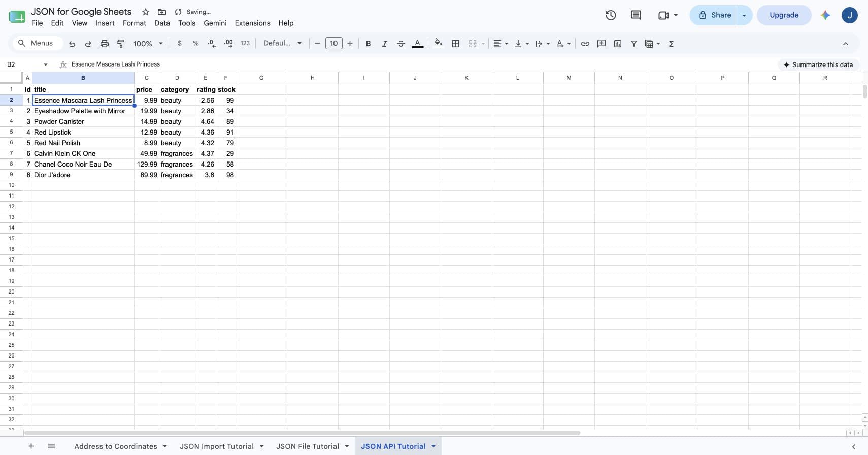Image resolution: width=868 pixels, height=455 pixels.
Task: Open horizontal align dropdown
Action: point(500,44)
